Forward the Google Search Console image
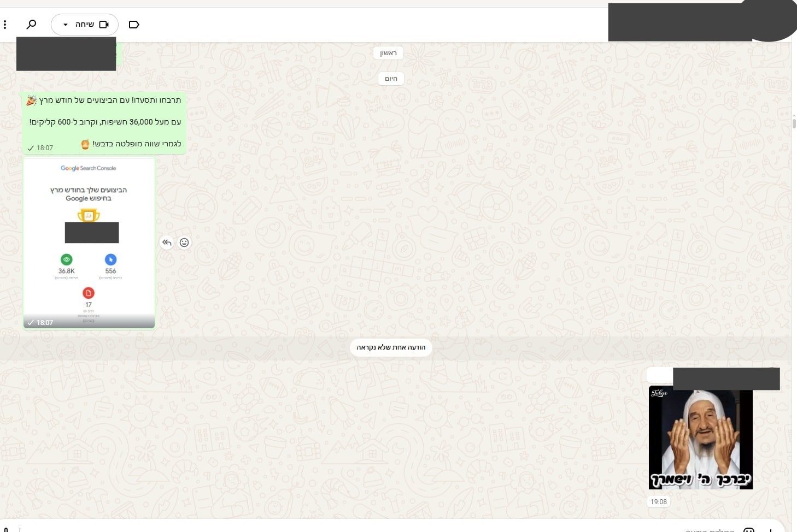797x532 pixels. 167,243
